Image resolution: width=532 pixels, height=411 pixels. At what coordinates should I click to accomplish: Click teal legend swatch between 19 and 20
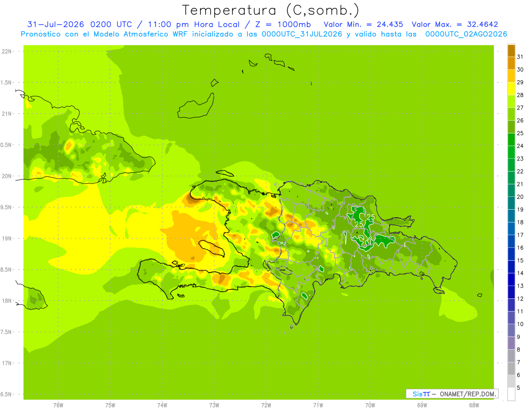click(511, 203)
